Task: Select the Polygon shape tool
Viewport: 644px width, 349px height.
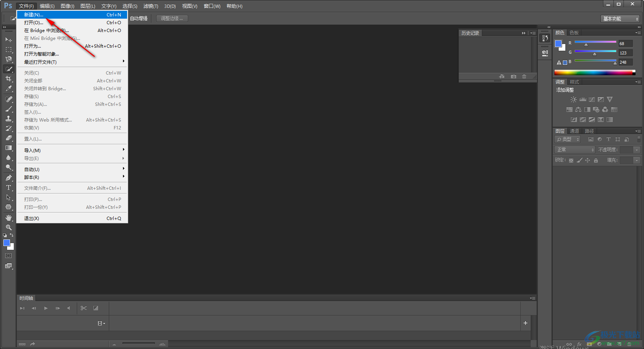Action: click(9, 207)
